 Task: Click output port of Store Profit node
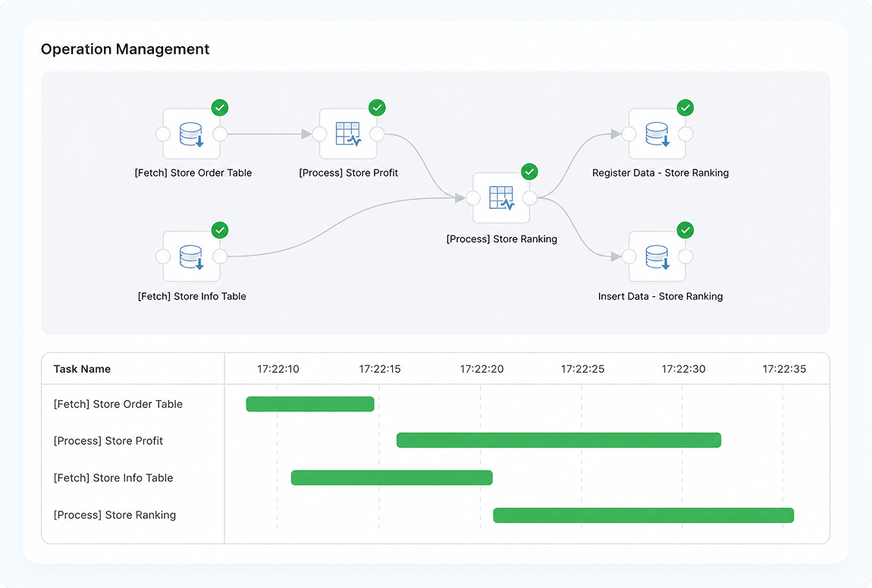click(x=377, y=134)
